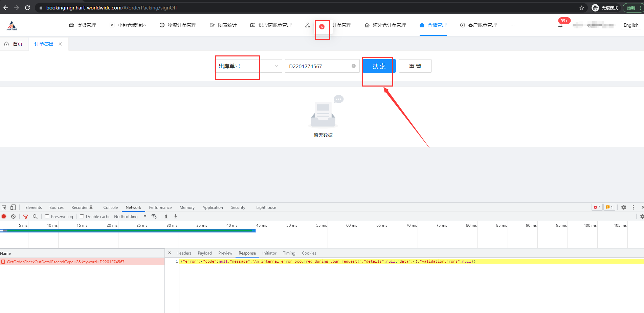644x313 pixels.
Task: Click the keyword input containing D2201274567
Action: coord(318,66)
